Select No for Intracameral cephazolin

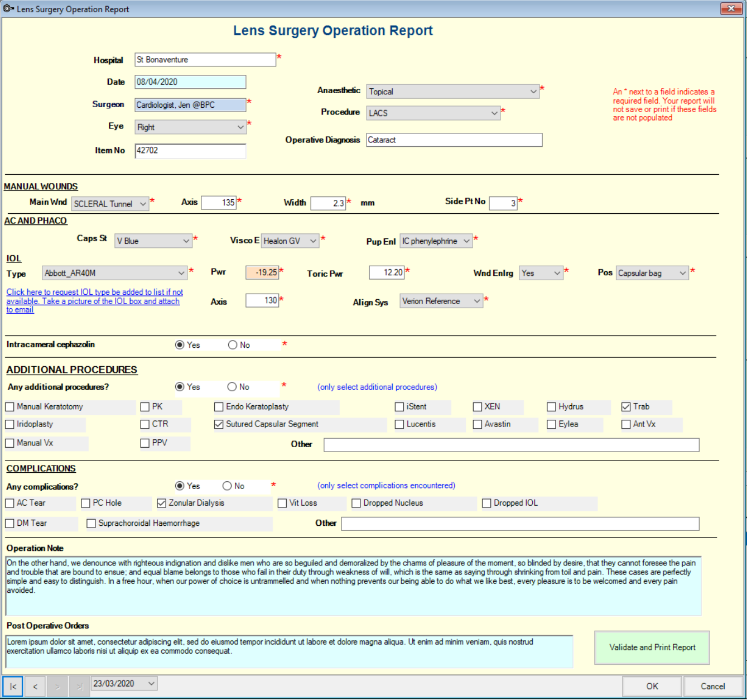point(233,345)
